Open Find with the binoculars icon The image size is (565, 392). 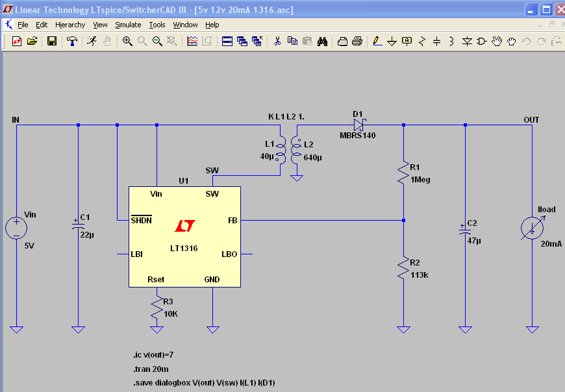[x=323, y=42]
